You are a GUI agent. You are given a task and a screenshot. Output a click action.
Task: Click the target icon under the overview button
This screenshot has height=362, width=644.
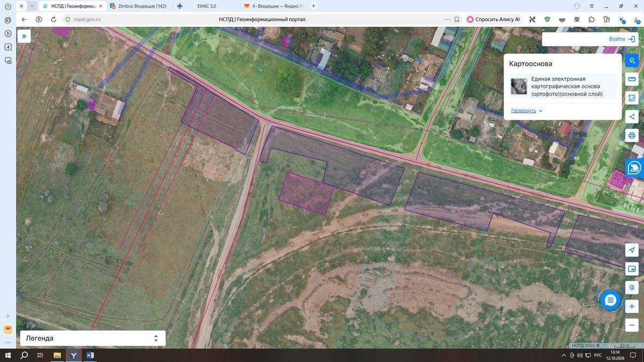pos(632,288)
